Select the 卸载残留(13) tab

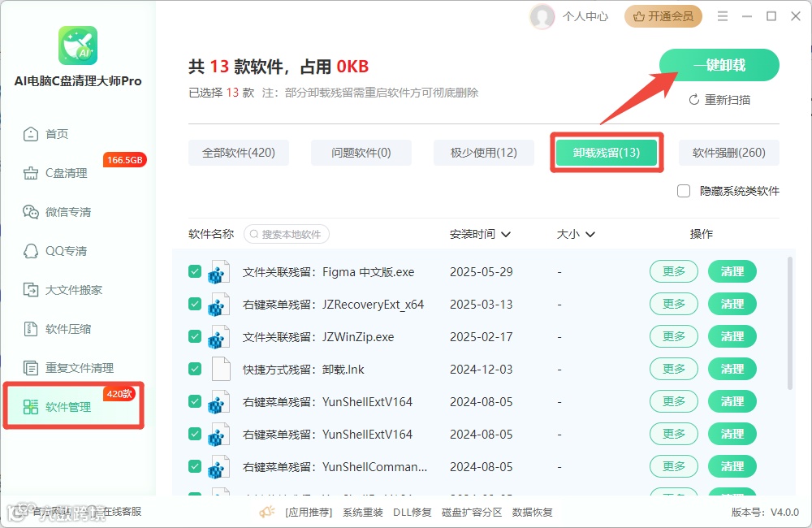607,153
